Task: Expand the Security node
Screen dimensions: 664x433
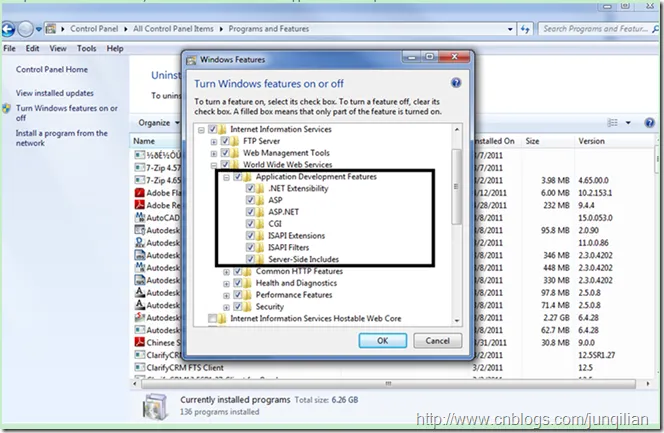Action: pos(226,307)
